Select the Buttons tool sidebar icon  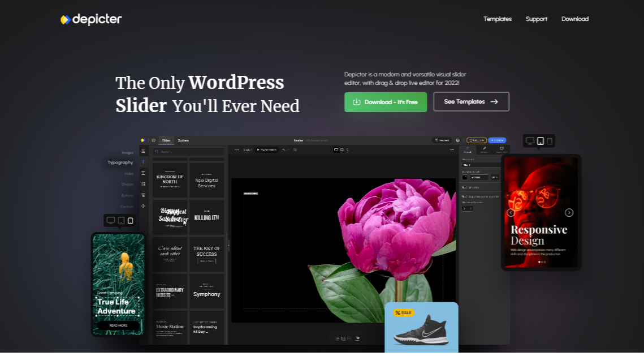144,195
